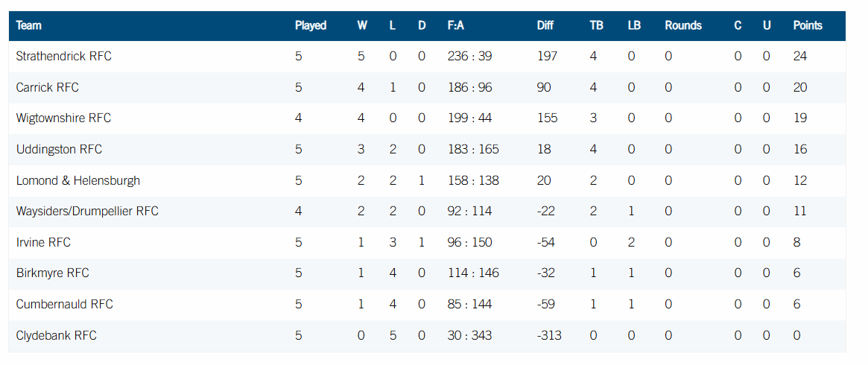
Task: Click the F:A column header
Action: click(x=455, y=25)
